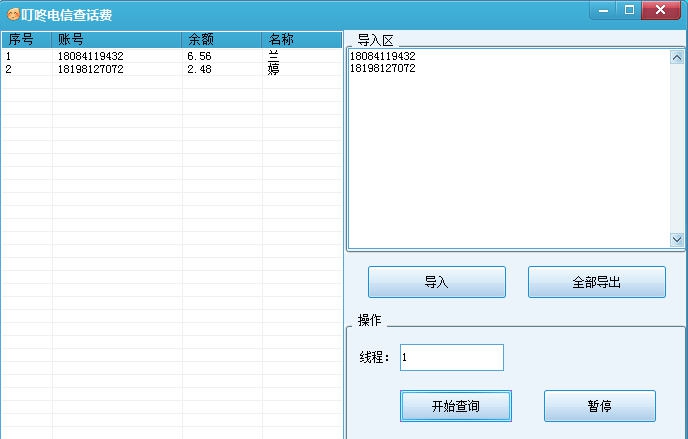Viewport: 688px width, 439px height.
Task: Maximize the 叮咚电信查话费 window
Action: click(x=629, y=10)
